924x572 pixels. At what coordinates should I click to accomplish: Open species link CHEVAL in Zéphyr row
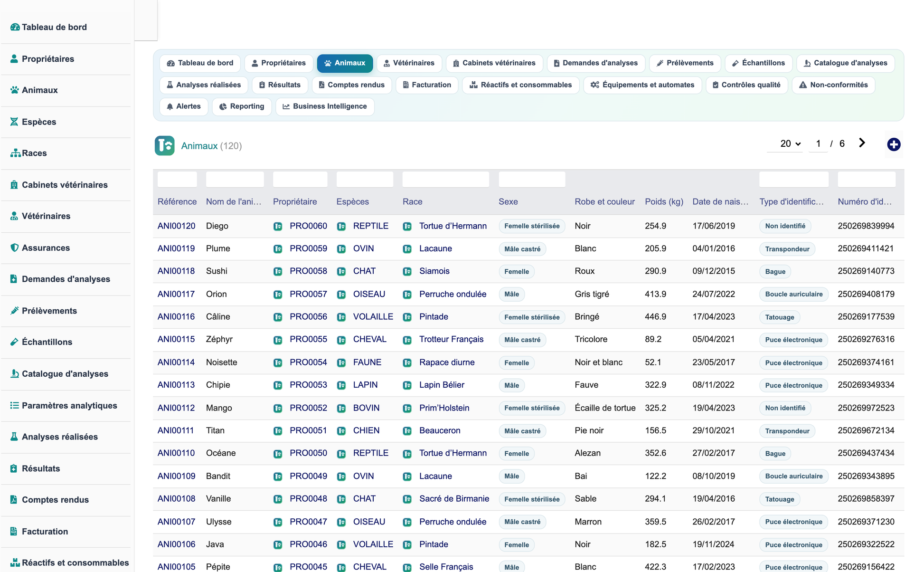(369, 340)
